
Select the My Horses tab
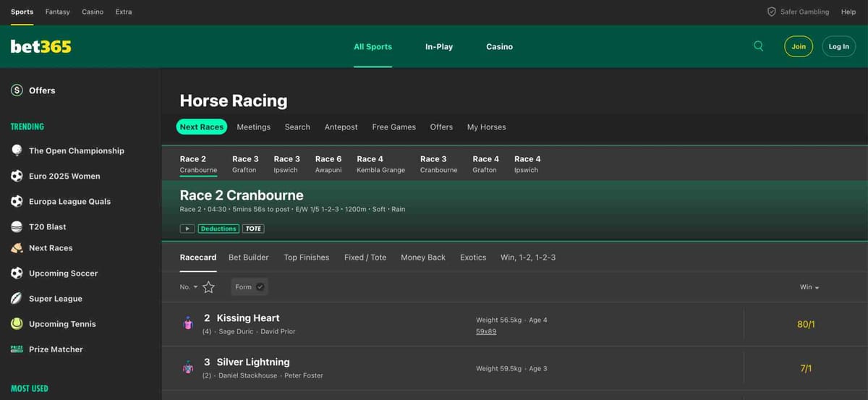487,127
